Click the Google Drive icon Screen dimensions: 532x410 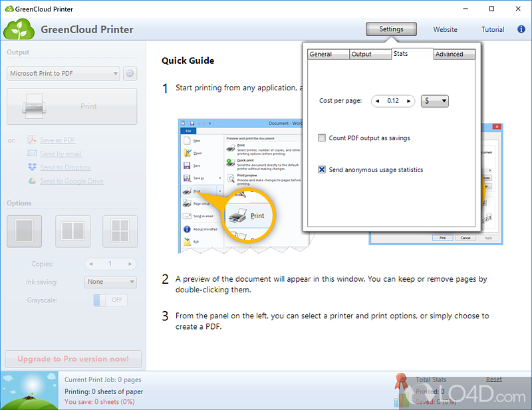tap(32, 181)
